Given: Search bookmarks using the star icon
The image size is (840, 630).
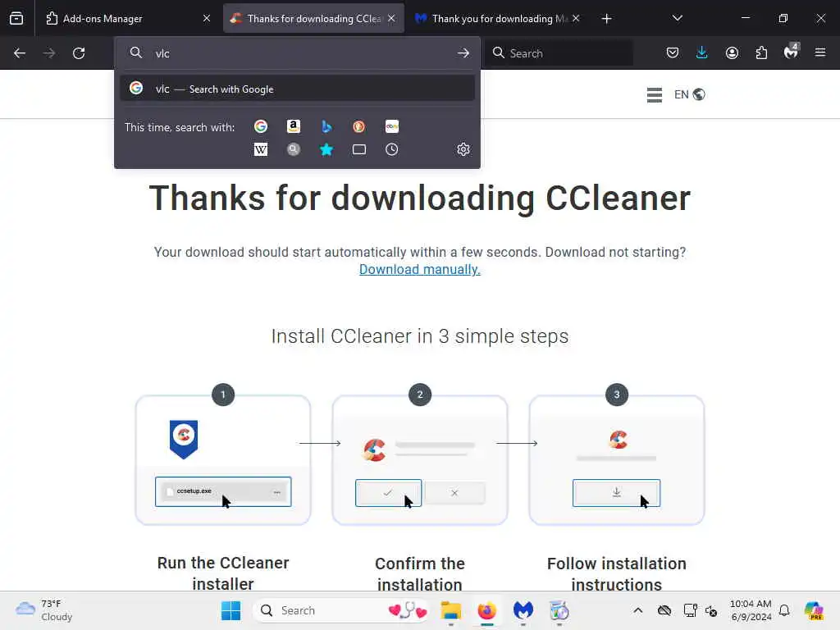Looking at the screenshot, I should (326, 149).
